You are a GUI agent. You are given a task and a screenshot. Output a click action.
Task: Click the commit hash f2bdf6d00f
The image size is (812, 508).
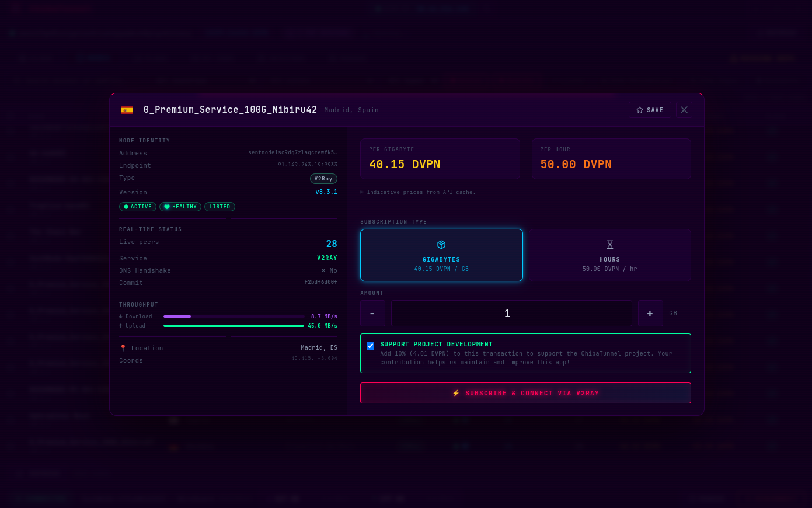pos(320,283)
